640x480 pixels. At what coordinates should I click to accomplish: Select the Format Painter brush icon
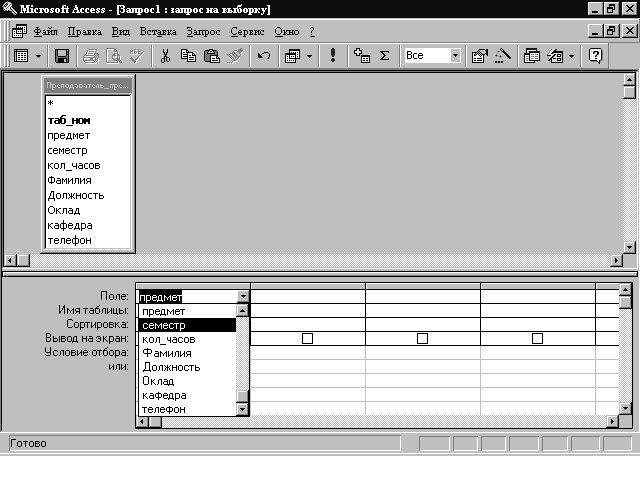point(235,56)
